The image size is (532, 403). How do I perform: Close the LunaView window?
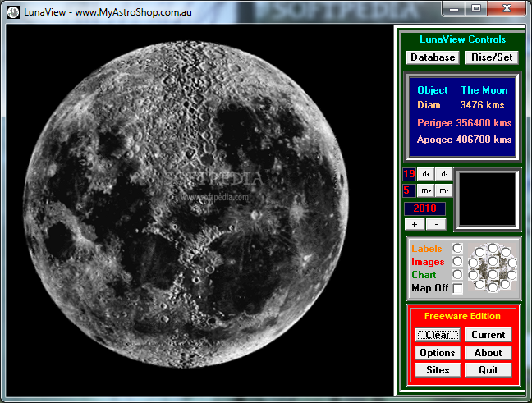point(507,8)
